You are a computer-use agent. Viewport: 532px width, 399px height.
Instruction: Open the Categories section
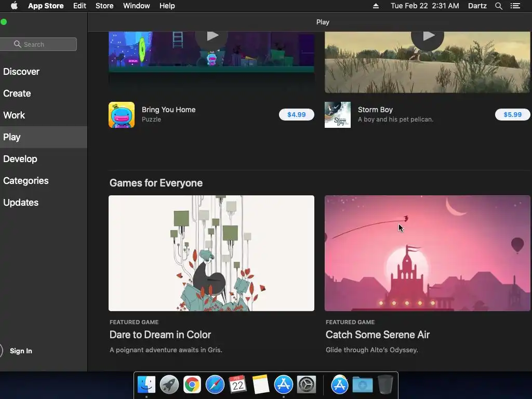coord(44,181)
